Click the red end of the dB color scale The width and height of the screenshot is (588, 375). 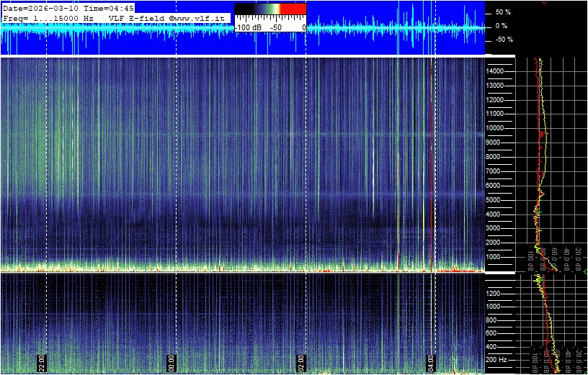tap(292, 9)
